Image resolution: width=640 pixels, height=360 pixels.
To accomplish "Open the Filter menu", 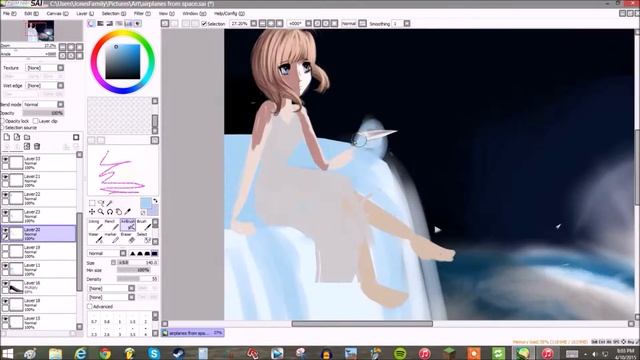I will 142,13.
